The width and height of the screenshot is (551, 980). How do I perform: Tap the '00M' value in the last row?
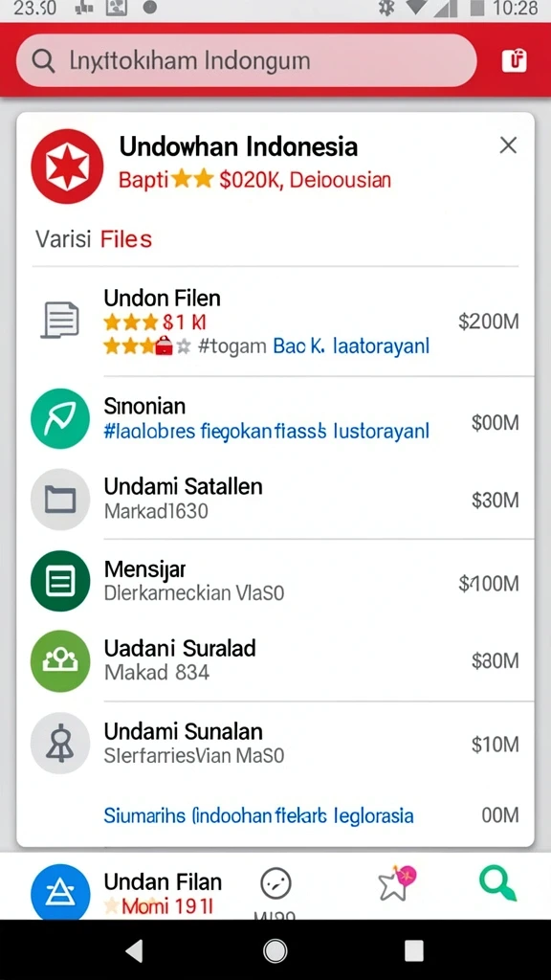click(500, 815)
